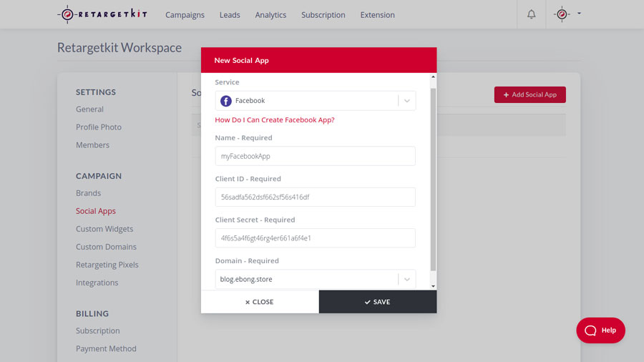Open Brands under Campaign
The width and height of the screenshot is (644, 362).
[88, 193]
